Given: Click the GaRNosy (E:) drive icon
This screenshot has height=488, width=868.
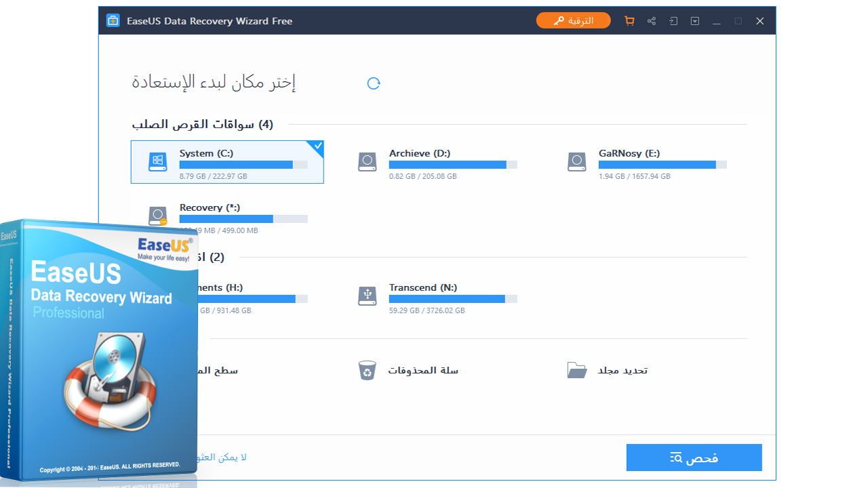Looking at the screenshot, I should [577, 162].
